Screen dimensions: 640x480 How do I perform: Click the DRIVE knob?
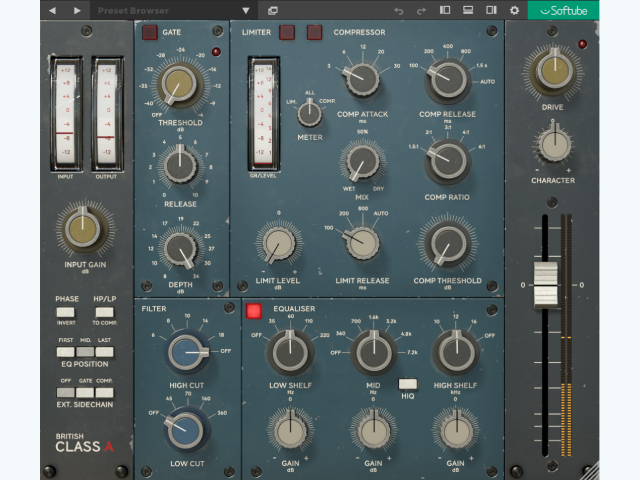[554, 72]
